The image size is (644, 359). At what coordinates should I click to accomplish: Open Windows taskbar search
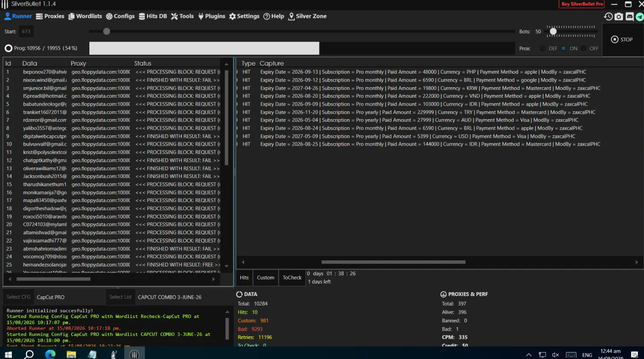[29, 354]
